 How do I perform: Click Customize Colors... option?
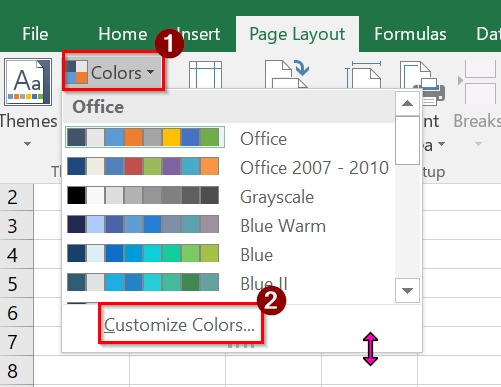point(179,324)
